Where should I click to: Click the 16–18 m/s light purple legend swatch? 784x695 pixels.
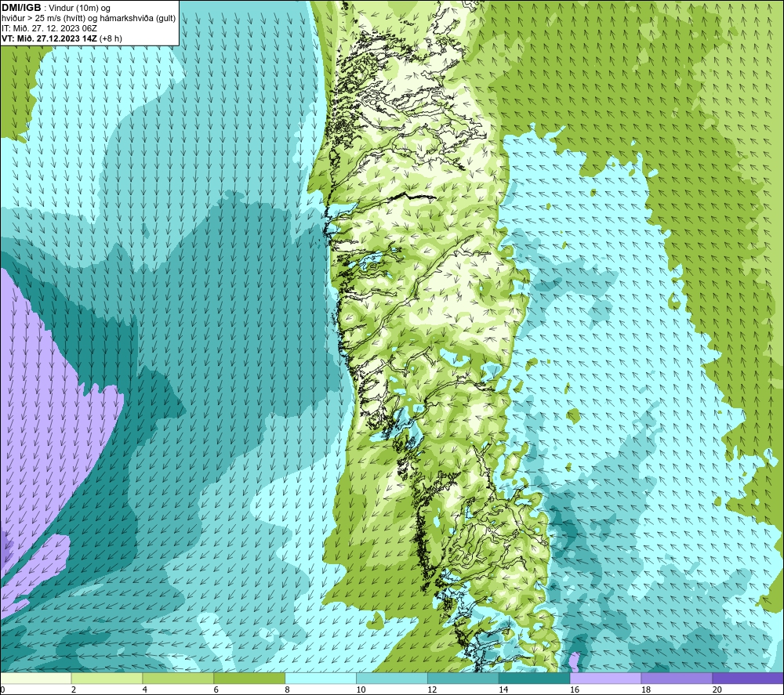click(x=605, y=678)
